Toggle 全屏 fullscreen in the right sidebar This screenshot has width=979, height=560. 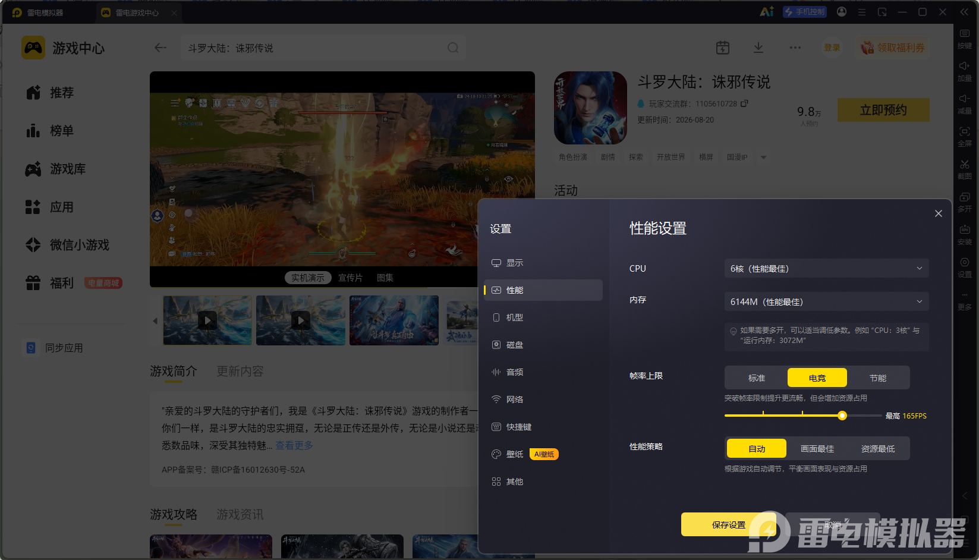coord(965,137)
